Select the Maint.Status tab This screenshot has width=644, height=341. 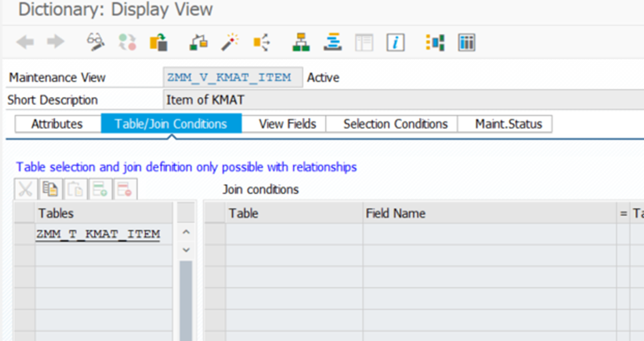tap(508, 123)
